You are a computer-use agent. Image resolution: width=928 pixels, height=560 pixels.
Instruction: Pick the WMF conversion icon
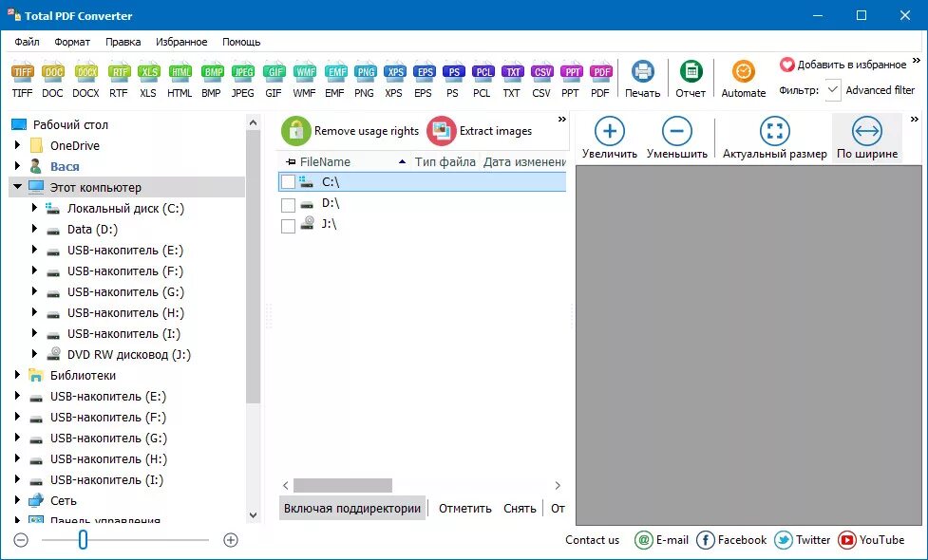tap(305, 72)
